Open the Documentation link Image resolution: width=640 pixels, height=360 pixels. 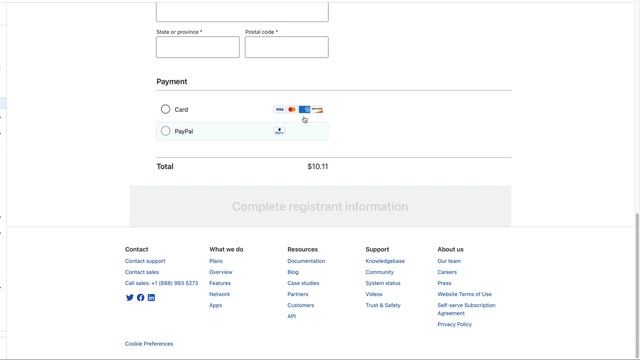[306, 261]
